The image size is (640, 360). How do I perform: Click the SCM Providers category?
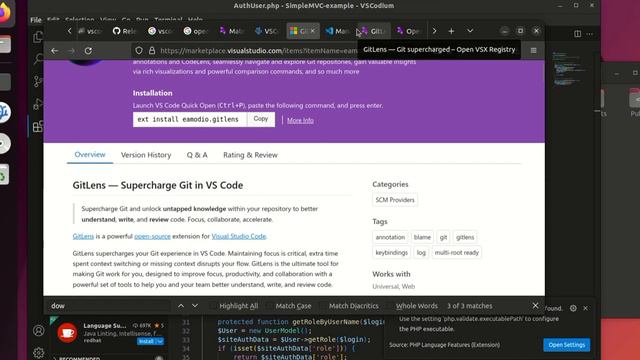[x=395, y=200]
